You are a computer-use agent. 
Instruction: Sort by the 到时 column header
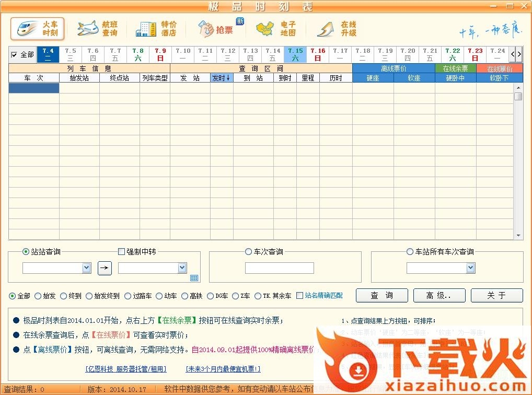tap(285, 78)
